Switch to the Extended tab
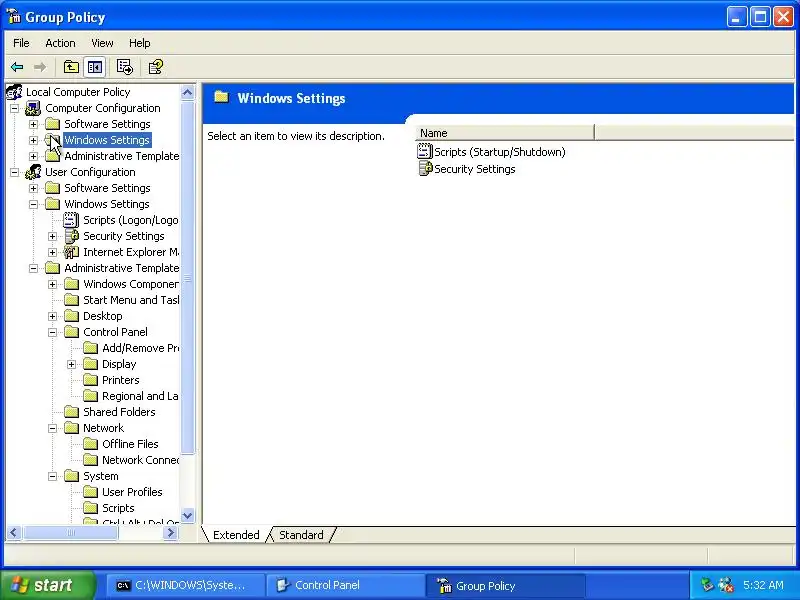This screenshot has width=800, height=600. (236, 535)
